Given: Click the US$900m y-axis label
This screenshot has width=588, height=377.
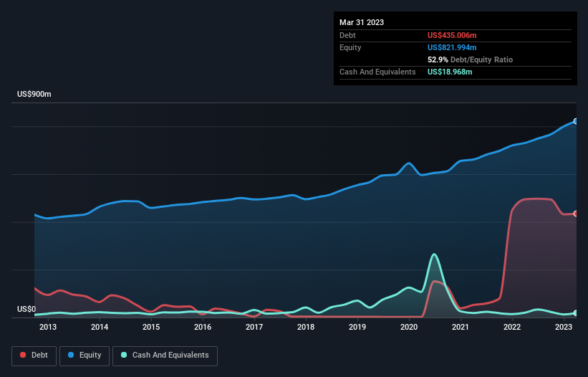Looking at the screenshot, I should (34, 94).
